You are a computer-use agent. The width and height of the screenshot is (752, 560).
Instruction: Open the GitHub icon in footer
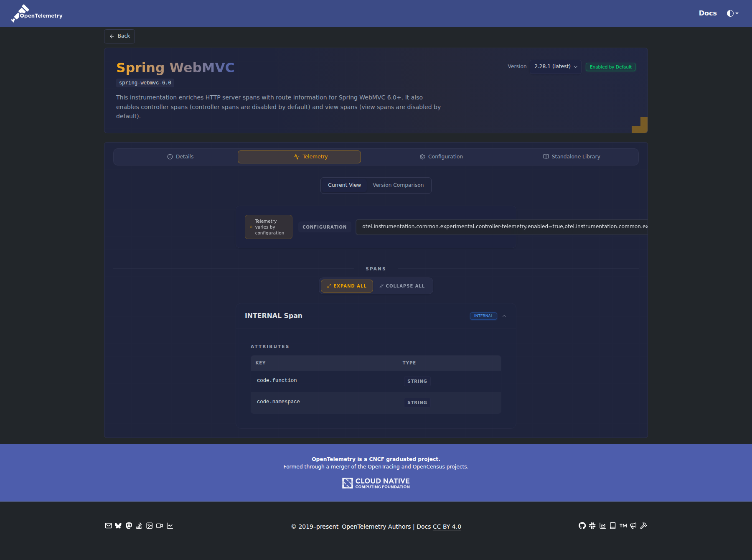(582, 526)
